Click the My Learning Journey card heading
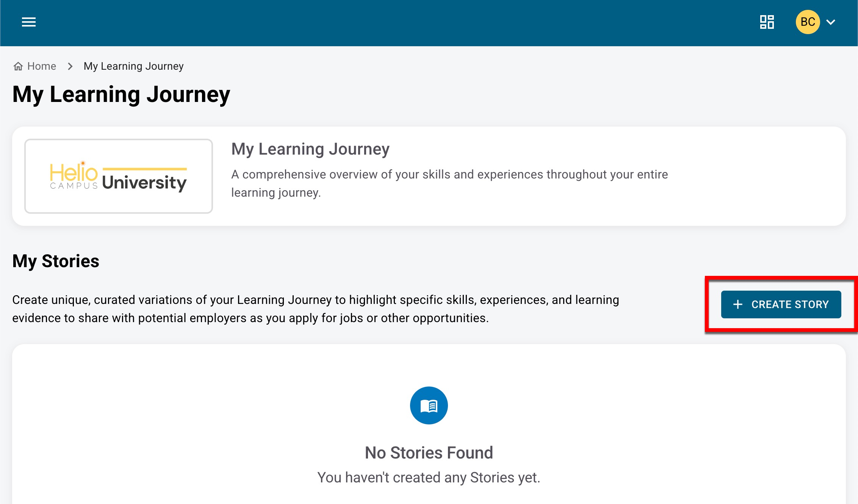858x504 pixels. pyautogui.click(x=310, y=149)
